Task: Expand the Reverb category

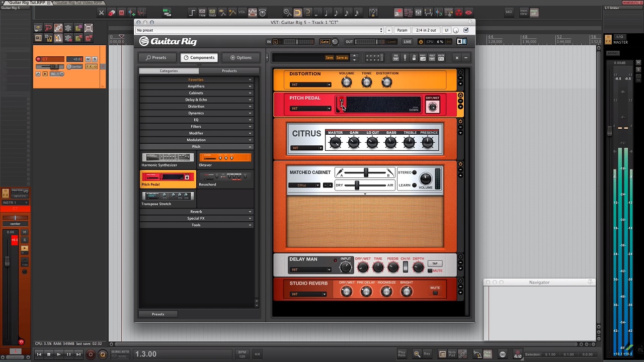Action: pyautogui.click(x=196, y=212)
